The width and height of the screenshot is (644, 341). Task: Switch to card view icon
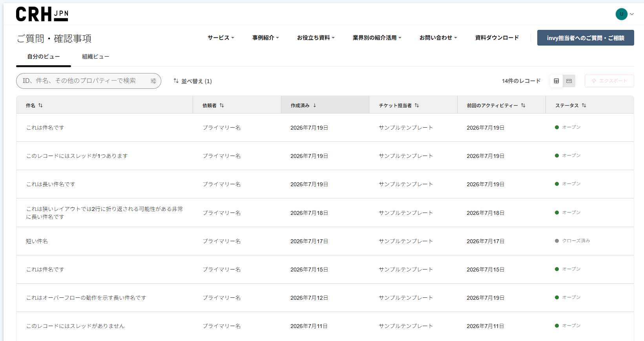tap(569, 81)
